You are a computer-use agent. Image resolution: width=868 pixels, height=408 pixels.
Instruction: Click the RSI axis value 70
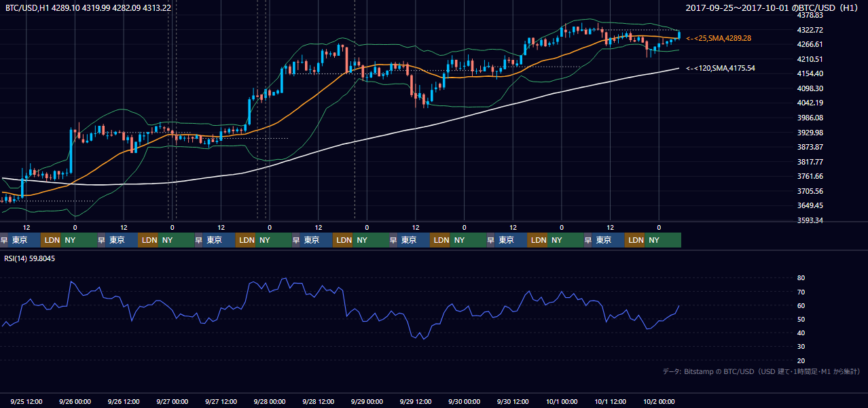(x=801, y=292)
